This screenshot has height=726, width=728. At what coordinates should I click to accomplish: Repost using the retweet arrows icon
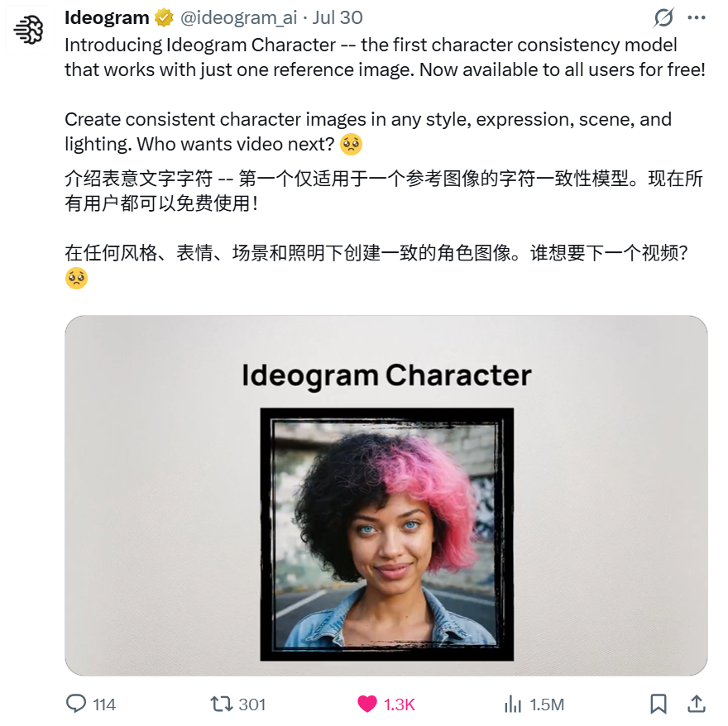pyautogui.click(x=222, y=704)
